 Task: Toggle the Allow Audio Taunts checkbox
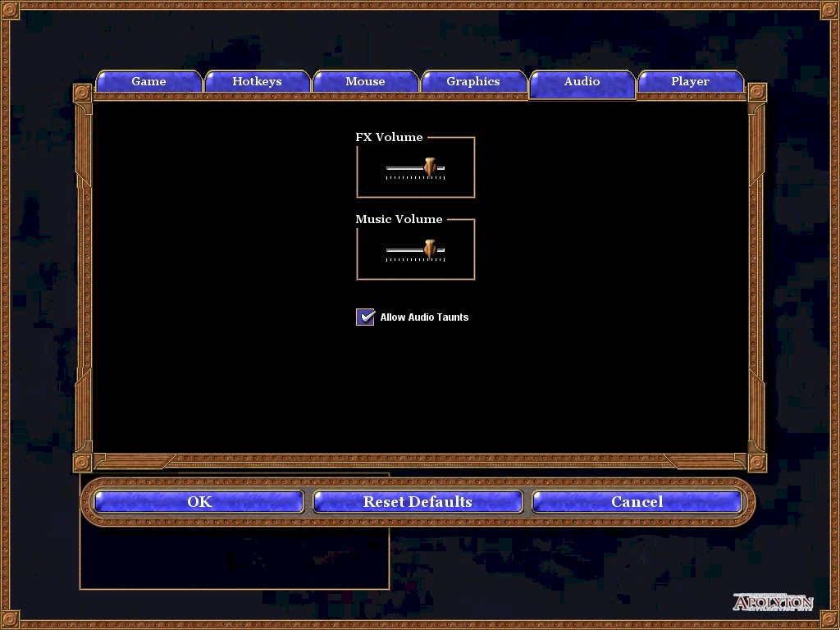click(x=365, y=317)
